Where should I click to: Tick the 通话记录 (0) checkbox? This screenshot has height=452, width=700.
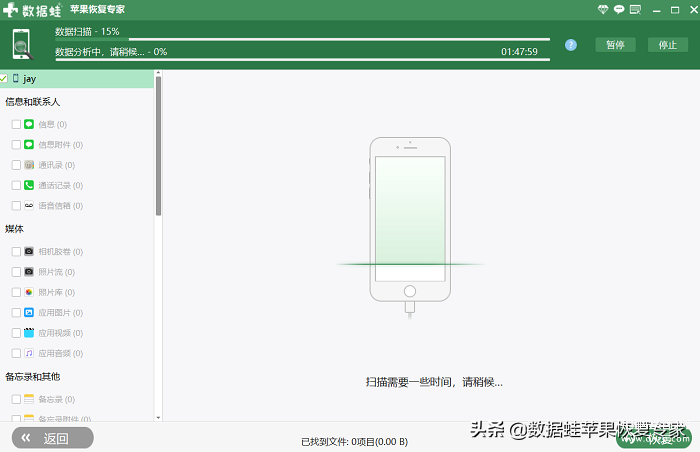tap(16, 185)
